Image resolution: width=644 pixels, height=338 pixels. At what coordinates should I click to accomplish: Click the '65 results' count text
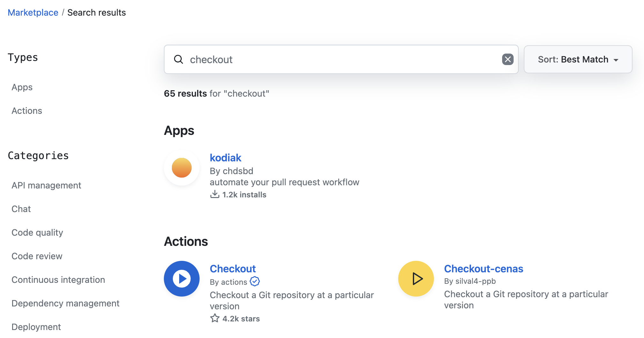[185, 93]
